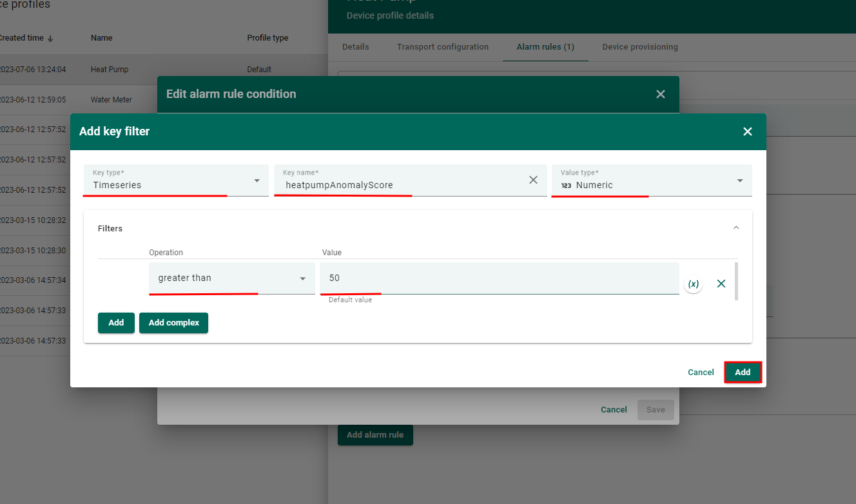Click the filter Value field showing 50
856x504 pixels.
[x=499, y=278]
